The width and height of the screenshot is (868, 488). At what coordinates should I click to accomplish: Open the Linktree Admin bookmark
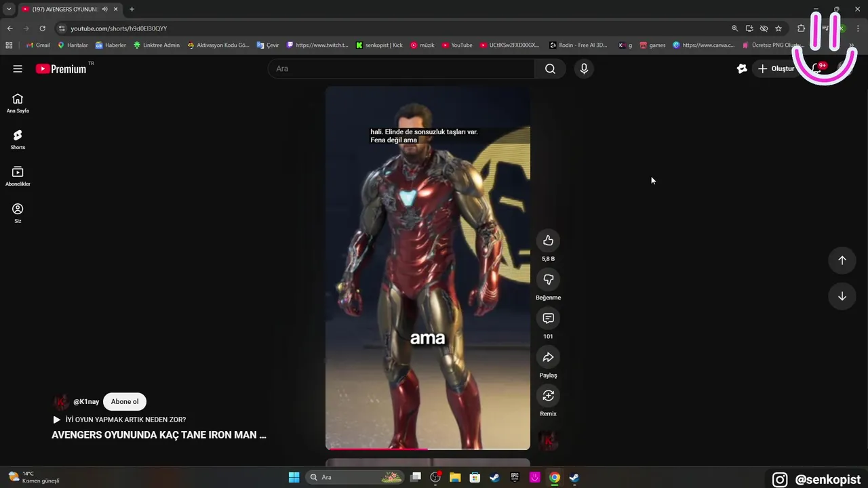point(157,45)
